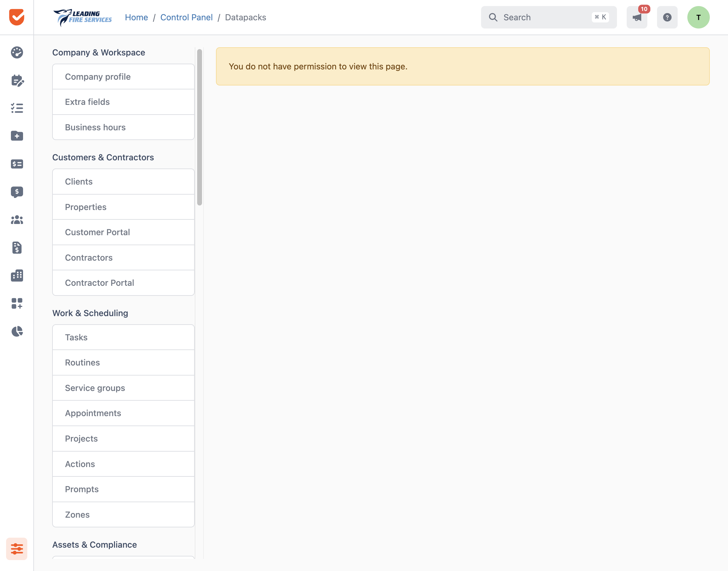Select Company profile in settings menu
Viewport: 728px width, 571px height.
123,77
